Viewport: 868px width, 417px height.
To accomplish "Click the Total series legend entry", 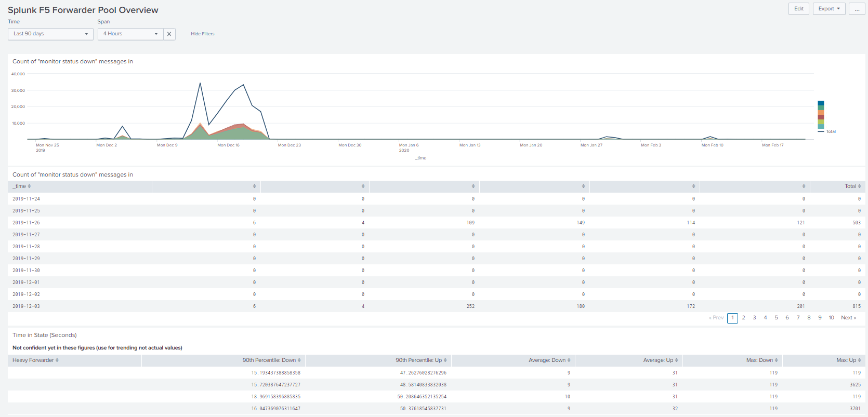I will pyautogui.click(x=827, y=131).
